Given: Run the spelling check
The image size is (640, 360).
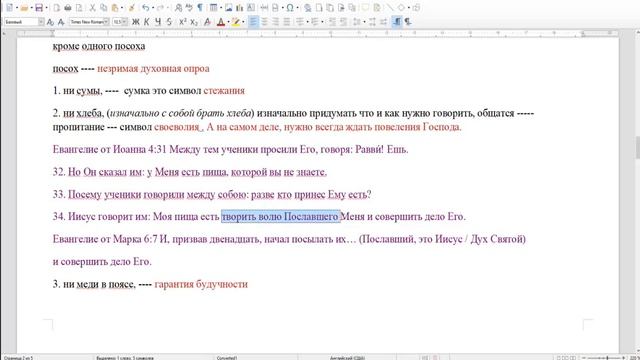Looking at the screenshot, I should (x=189, y=8).
